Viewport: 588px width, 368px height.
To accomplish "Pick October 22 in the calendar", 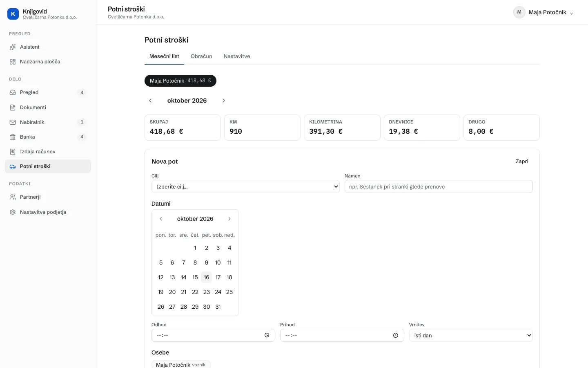I will pyautogui.click(x=195, y=292).
